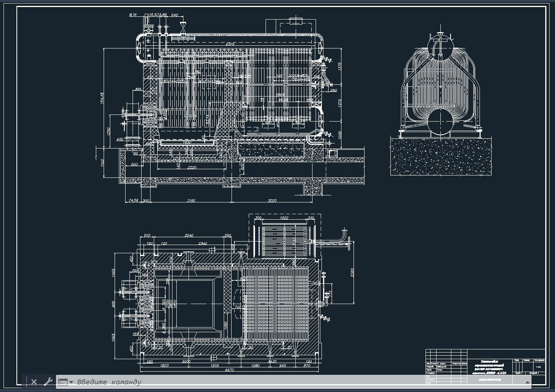
Task: Open command line customize wrench menu
Action: click(x=48, y=382)
